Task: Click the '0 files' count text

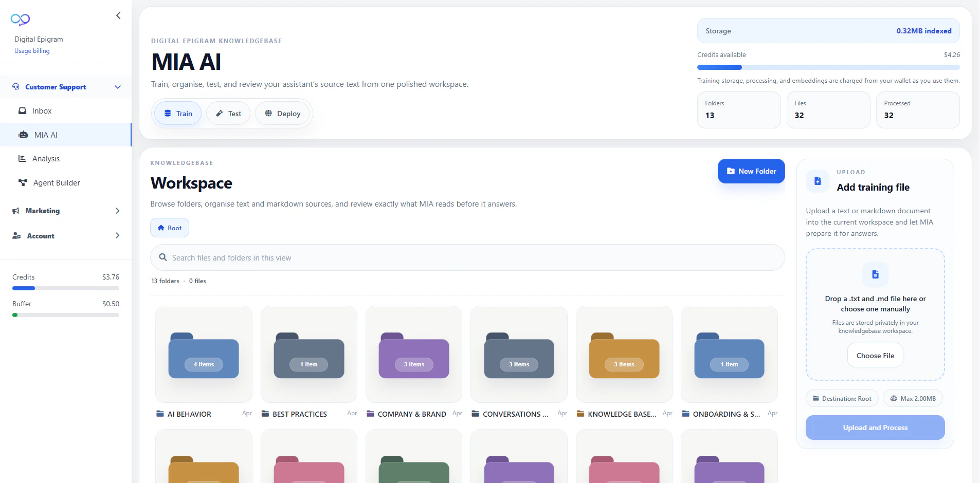Action: pyautogui.click(x=197, y=281)
